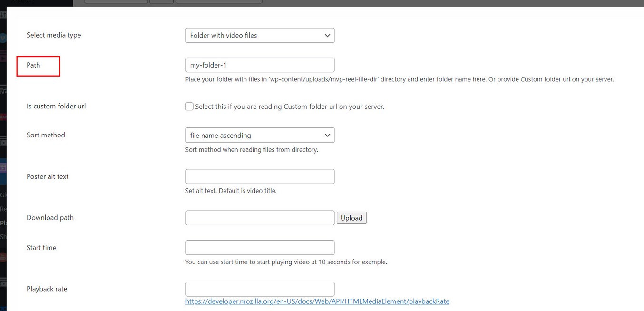644x311 pixels.
Task: Click the Path input containing my-folder-1
Action: [x=260, y=65]
